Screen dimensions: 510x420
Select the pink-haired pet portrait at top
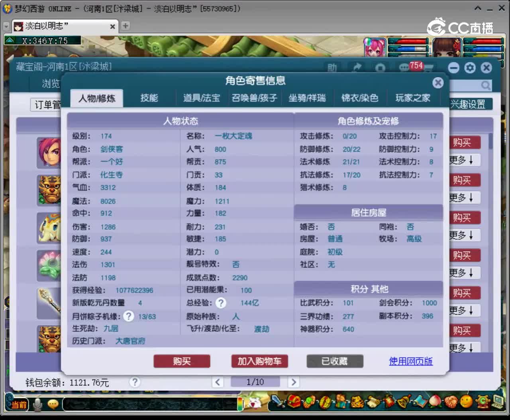(x=375, y=48)
